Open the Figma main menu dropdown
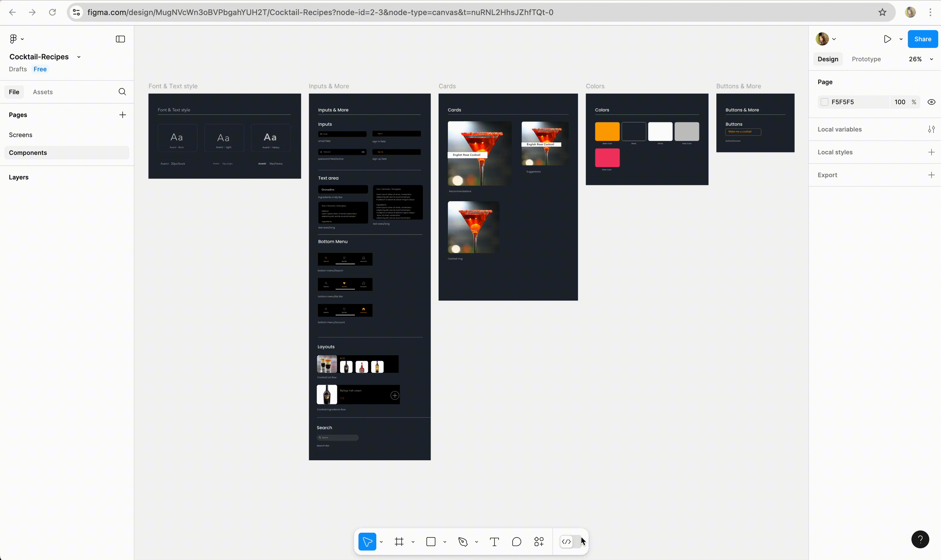 [x=17, y=39]
